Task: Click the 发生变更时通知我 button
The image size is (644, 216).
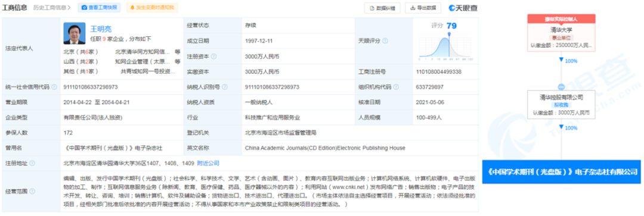Action: coord(153,7)
